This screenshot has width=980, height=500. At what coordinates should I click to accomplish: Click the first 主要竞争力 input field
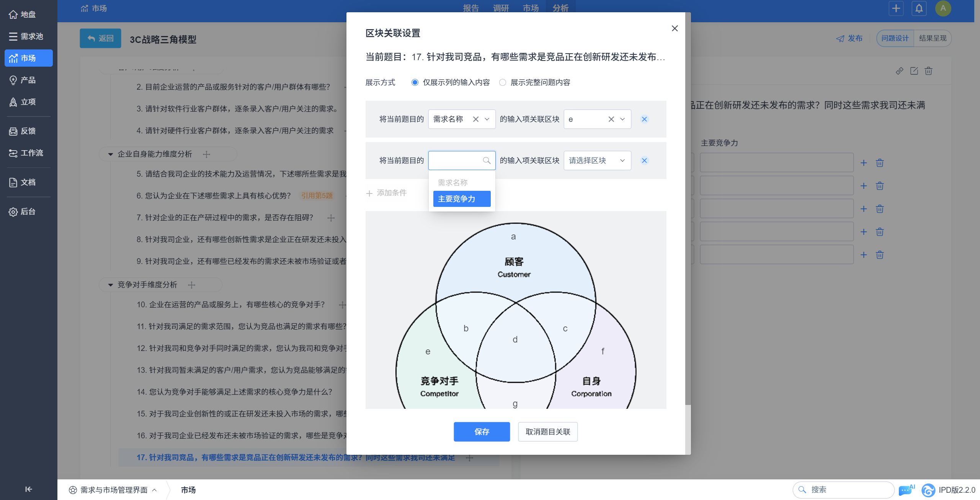click(x=777, y=163)
